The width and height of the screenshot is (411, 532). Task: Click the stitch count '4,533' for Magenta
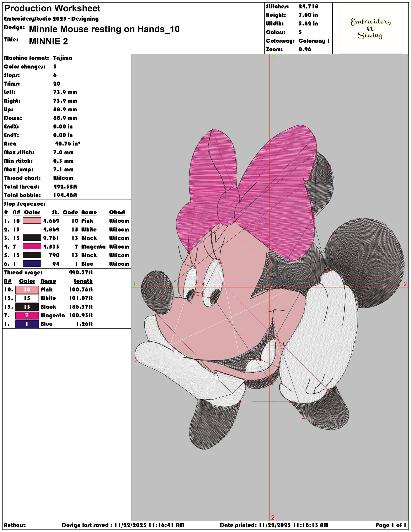click(51, 246)
